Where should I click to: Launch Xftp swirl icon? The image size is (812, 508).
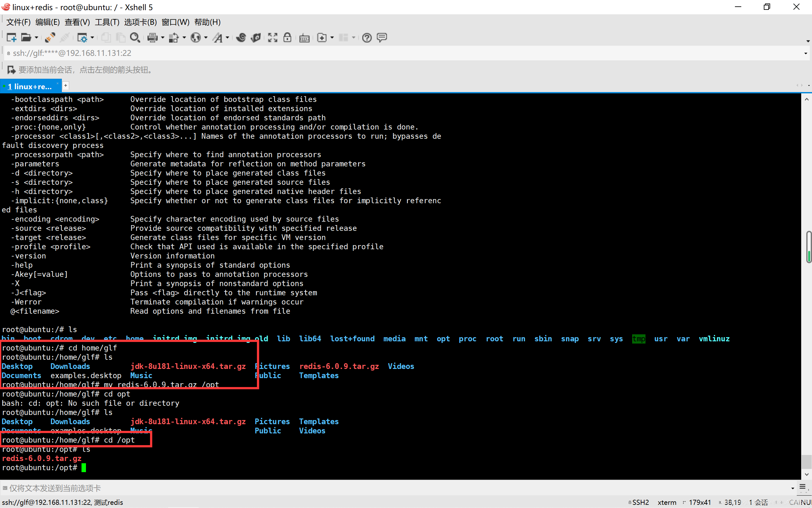pos(241,38)
